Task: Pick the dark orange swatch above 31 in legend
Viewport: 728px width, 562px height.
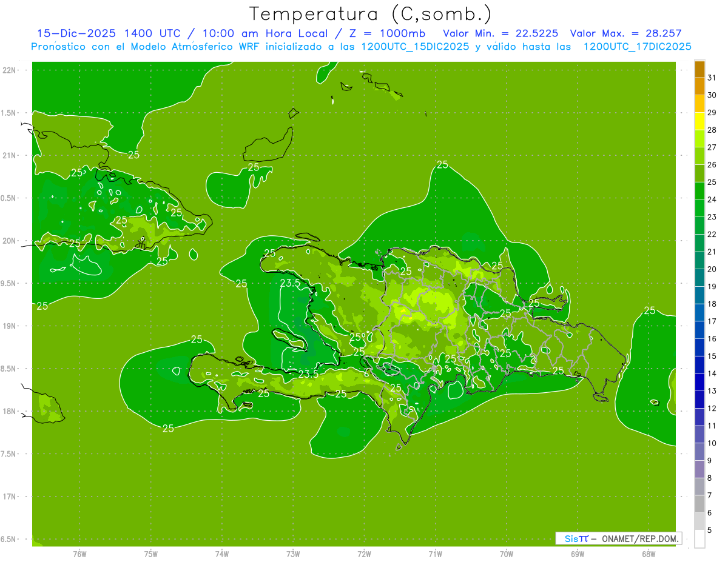Action: pos(699,69)
